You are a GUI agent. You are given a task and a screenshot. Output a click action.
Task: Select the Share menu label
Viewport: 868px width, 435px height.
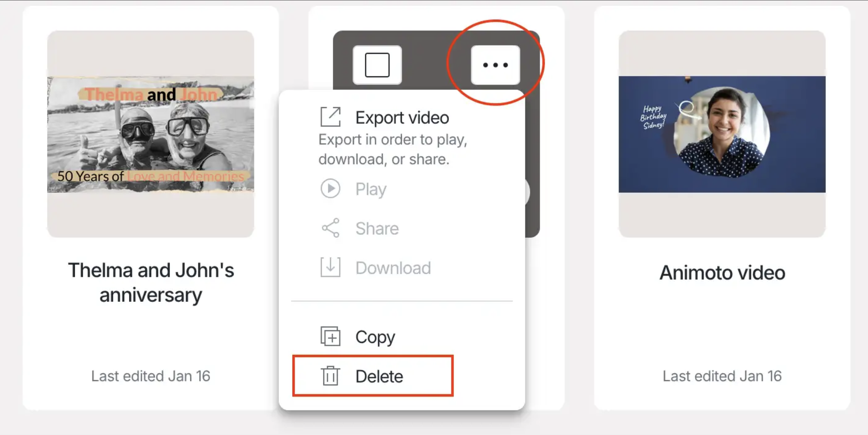pos(377,228)
